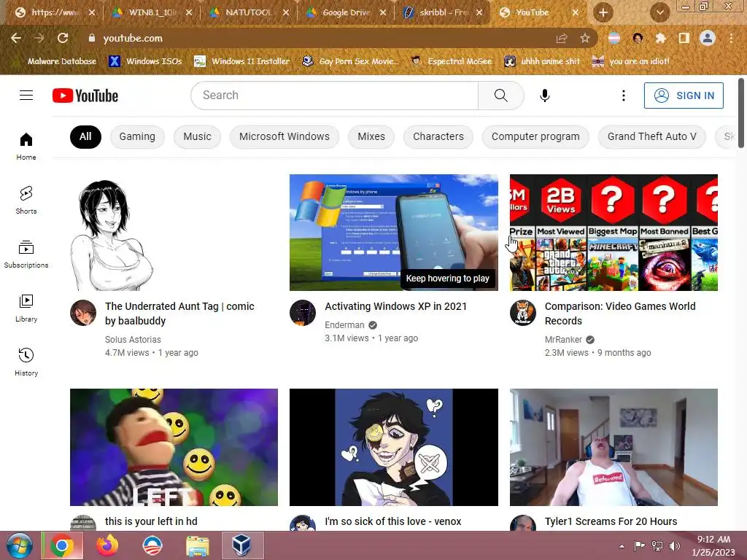The image size is (747, 560).
Task: Select the All filter chip
Action: click(x=85, y=136)
